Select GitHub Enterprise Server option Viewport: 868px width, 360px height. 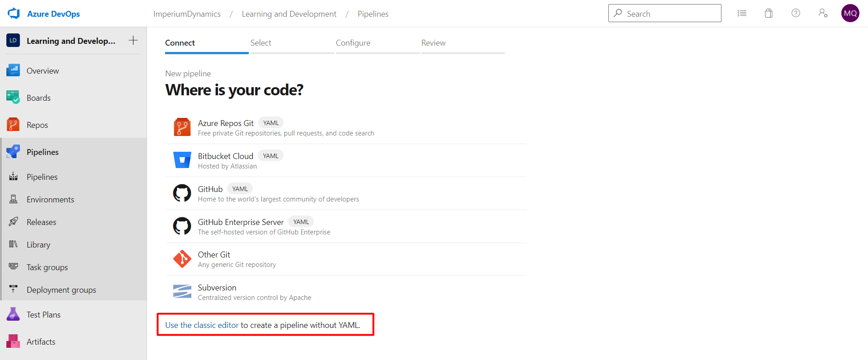[x=241, y=222]
